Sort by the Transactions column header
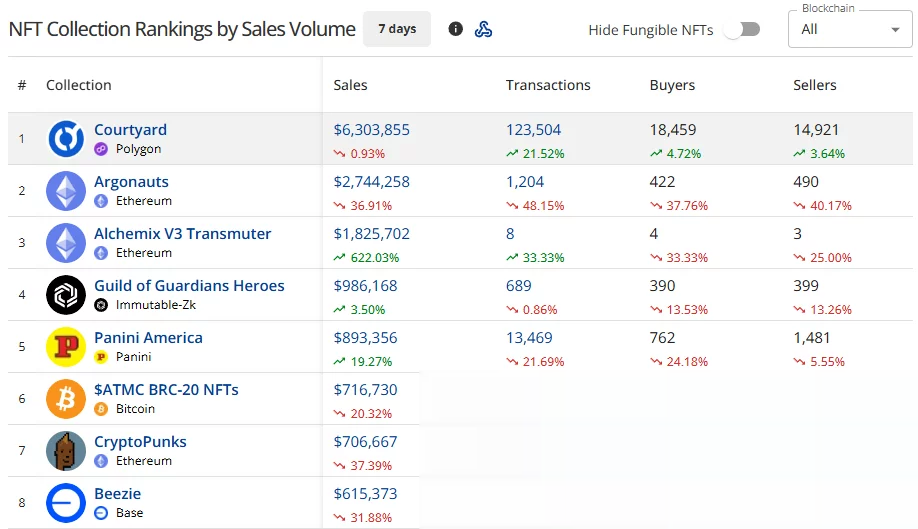Screen dimensions: 918x529 548,85
